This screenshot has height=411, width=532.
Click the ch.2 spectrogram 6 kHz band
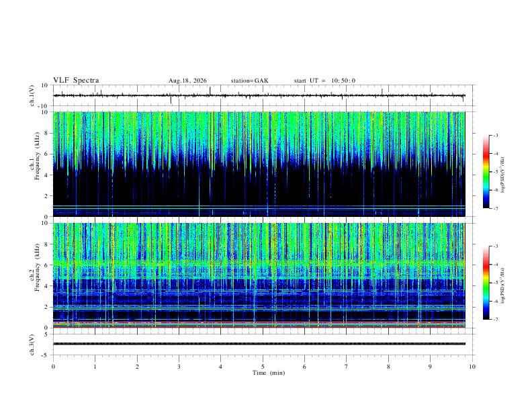tap(259, 263)
